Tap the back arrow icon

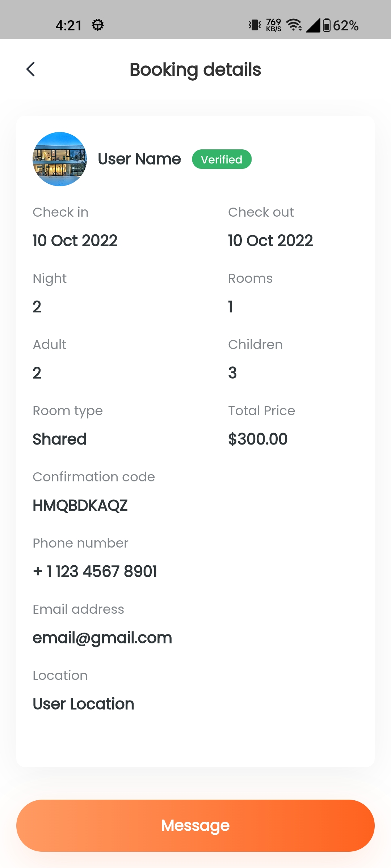click(x=31, y=69)
